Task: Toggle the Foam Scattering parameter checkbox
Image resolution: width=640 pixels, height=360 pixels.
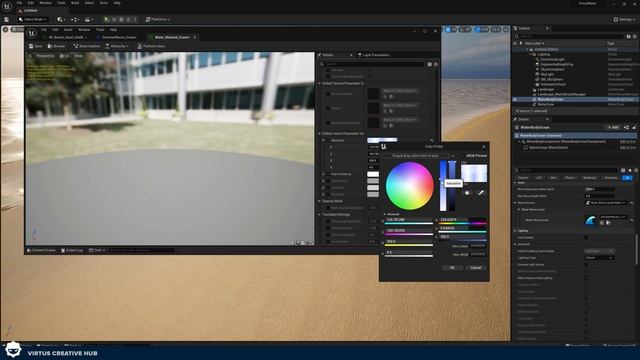Action: tap(328, 174)
